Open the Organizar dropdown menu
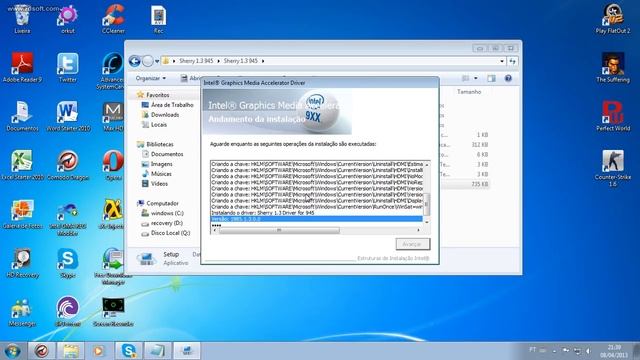Viewport: 640px width, 360px height. [x=151, y=78]
